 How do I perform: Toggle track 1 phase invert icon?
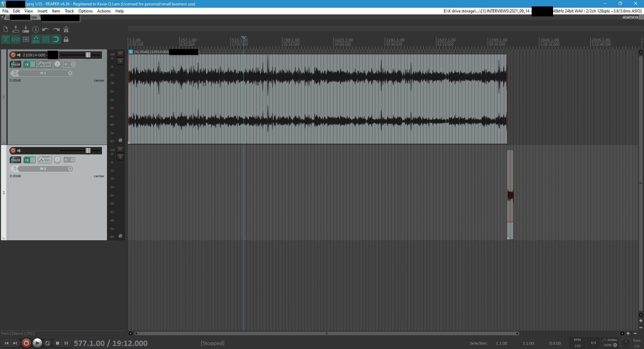point(120,140)
